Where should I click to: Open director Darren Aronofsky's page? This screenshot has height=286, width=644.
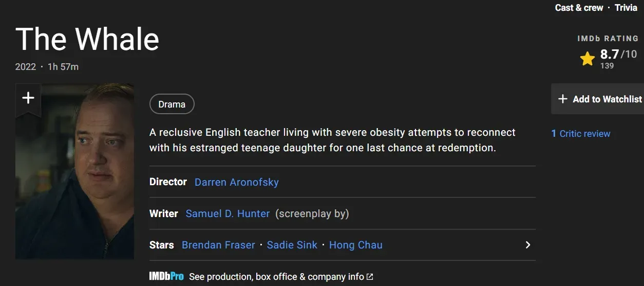point(236,182)
